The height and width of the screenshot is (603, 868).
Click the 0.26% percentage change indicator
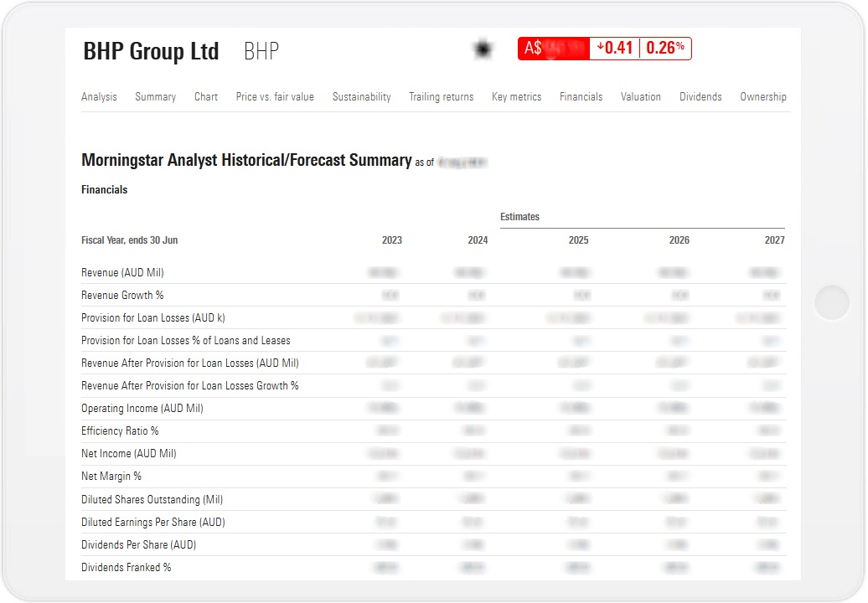coord(666,48)
